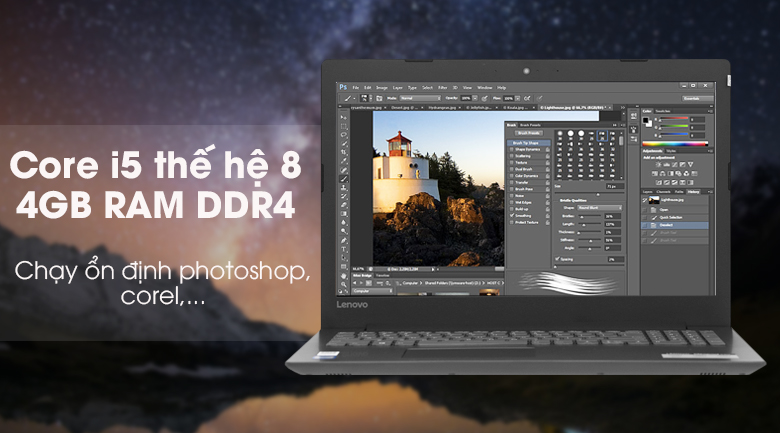This screenshot has width=780, height=433.
Task: Select the Path Selection tool
Action: pyautogui.click(x=343, y=258)
